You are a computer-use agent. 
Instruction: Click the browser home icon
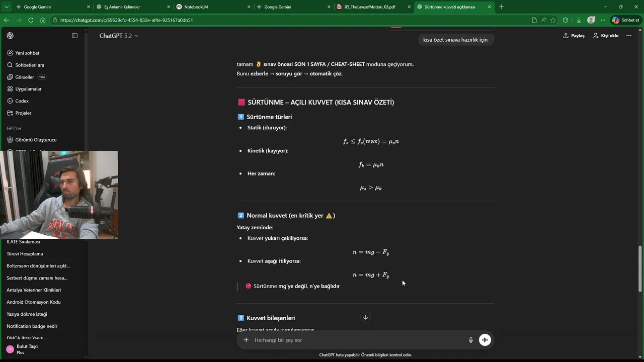[x=43, y=20]
